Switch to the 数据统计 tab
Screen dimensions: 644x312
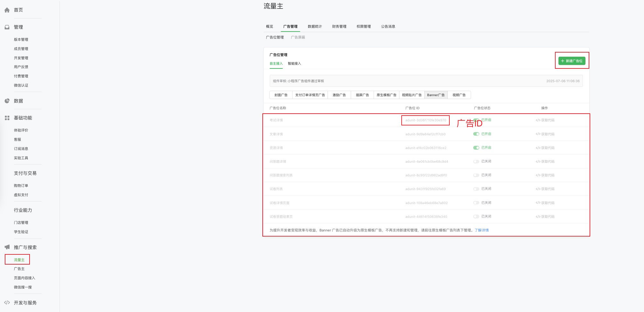click(315, 27)
